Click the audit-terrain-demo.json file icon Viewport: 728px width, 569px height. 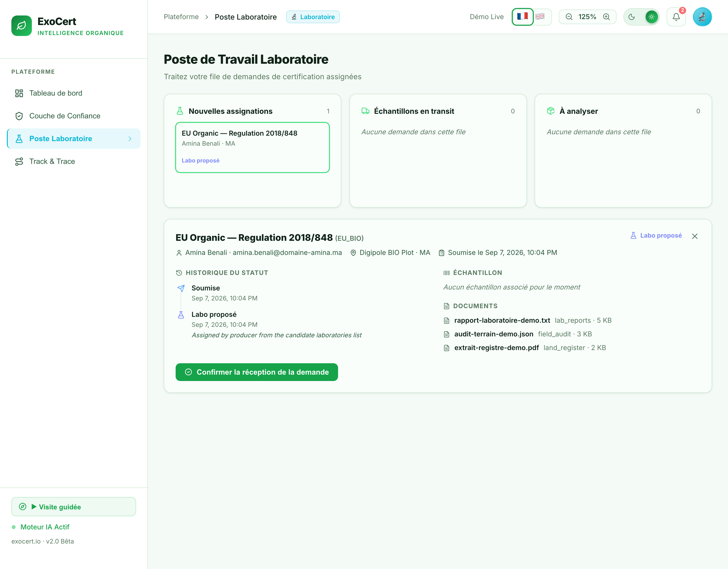tap(446, 334)
